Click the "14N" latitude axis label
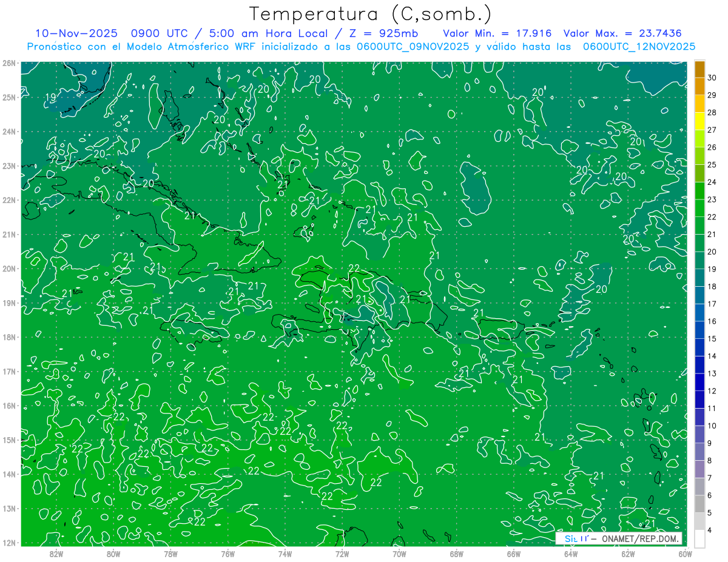 click(8, 474)
